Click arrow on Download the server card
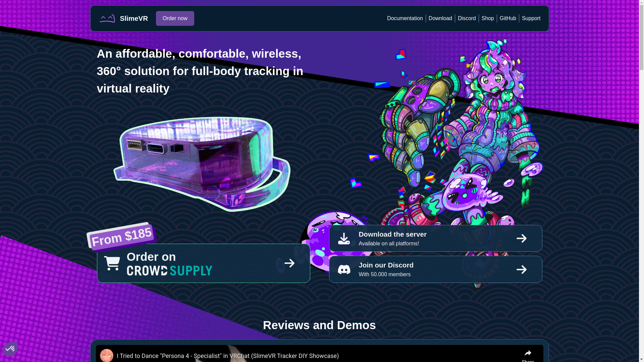The image size is (644, 362). tap(522, 238)
